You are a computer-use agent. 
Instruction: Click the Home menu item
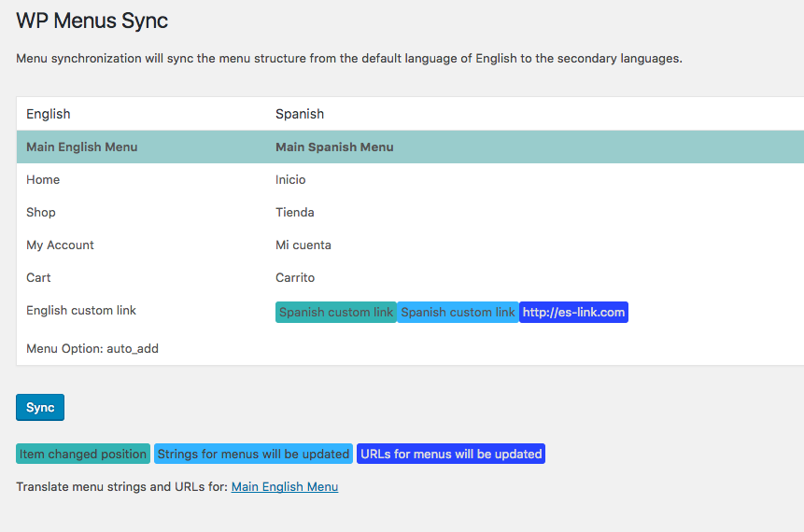43,179
